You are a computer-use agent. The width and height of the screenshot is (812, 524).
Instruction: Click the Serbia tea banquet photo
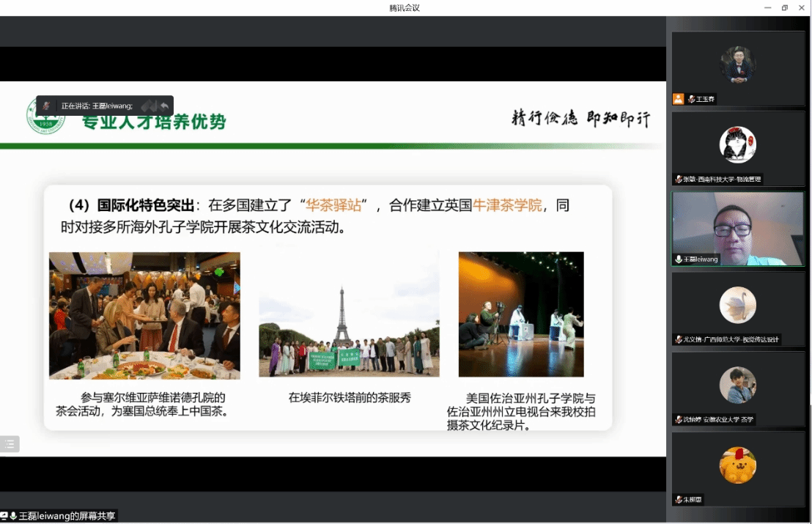[x=144, y=315]
